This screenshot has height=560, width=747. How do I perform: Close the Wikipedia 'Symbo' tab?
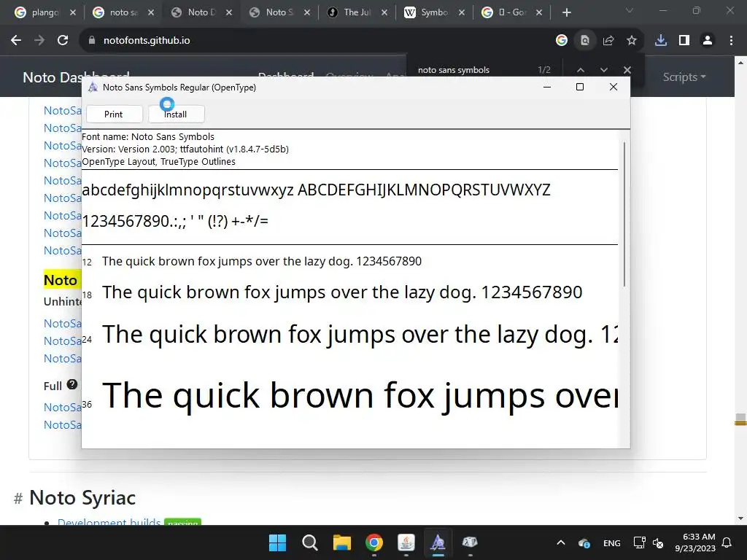462,12
